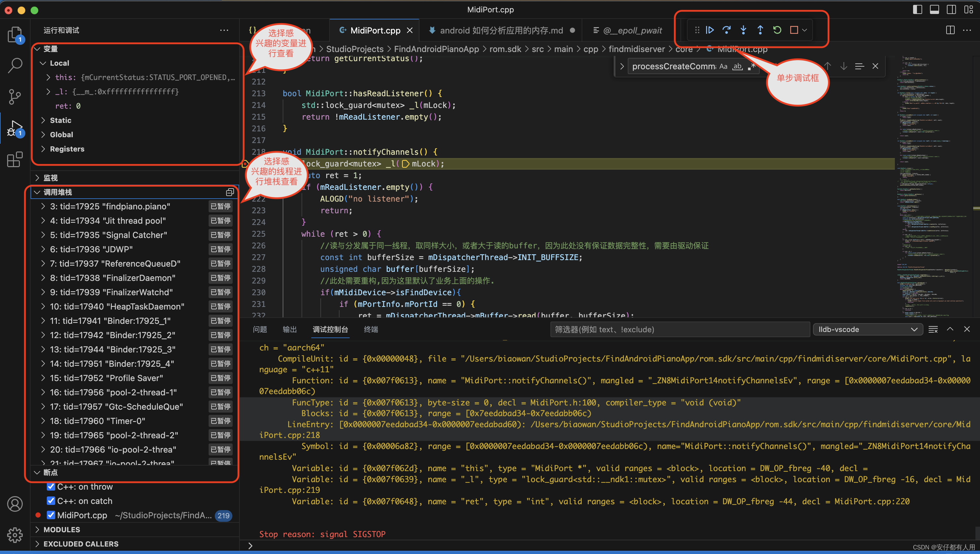Clear the debug console output
980x554 pixels.
pyautogui.click(x=933, y=329)
